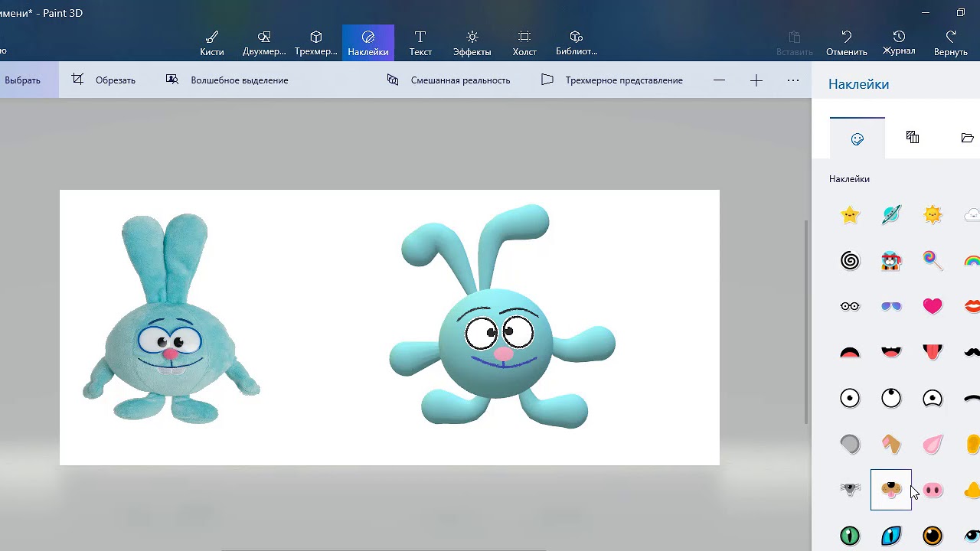Click the Paste (Вставить) button
The image size is (980, 551).
click(x=795, y=43)
